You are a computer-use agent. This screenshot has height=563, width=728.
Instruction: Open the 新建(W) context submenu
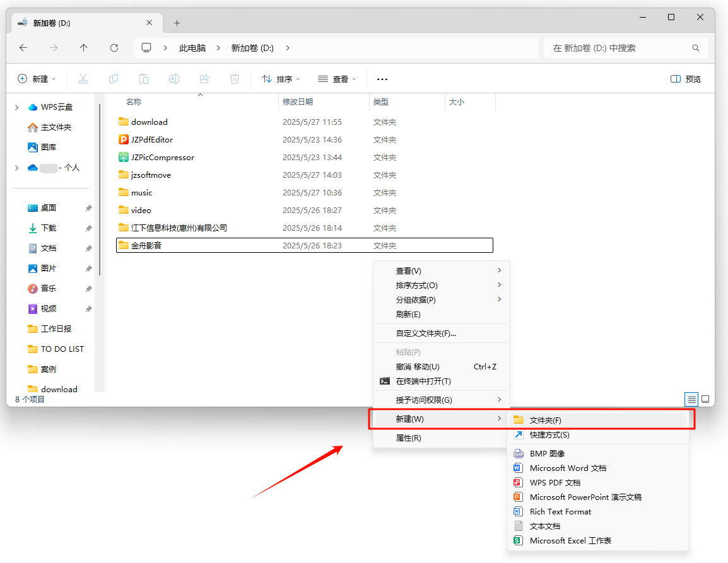[441, 419]
